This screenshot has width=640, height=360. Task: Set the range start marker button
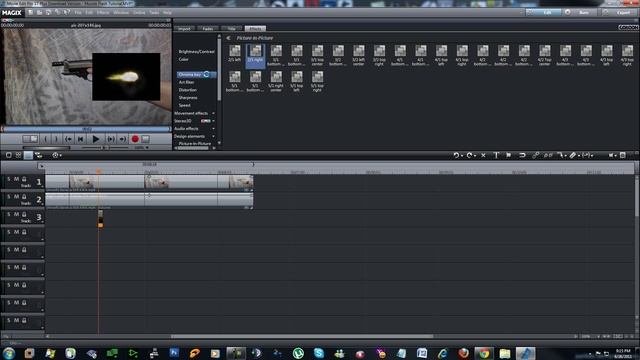coord(46,139)
